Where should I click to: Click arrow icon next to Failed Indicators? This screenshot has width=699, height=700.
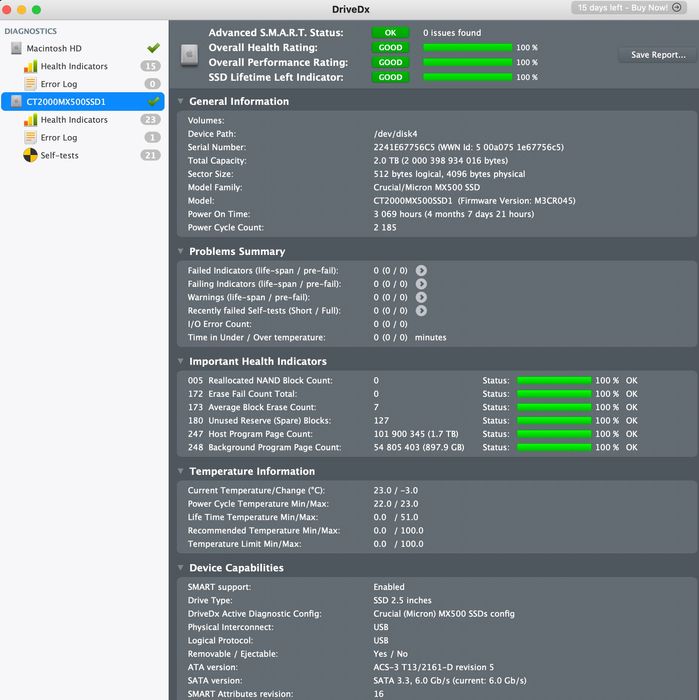pos(421,271)
